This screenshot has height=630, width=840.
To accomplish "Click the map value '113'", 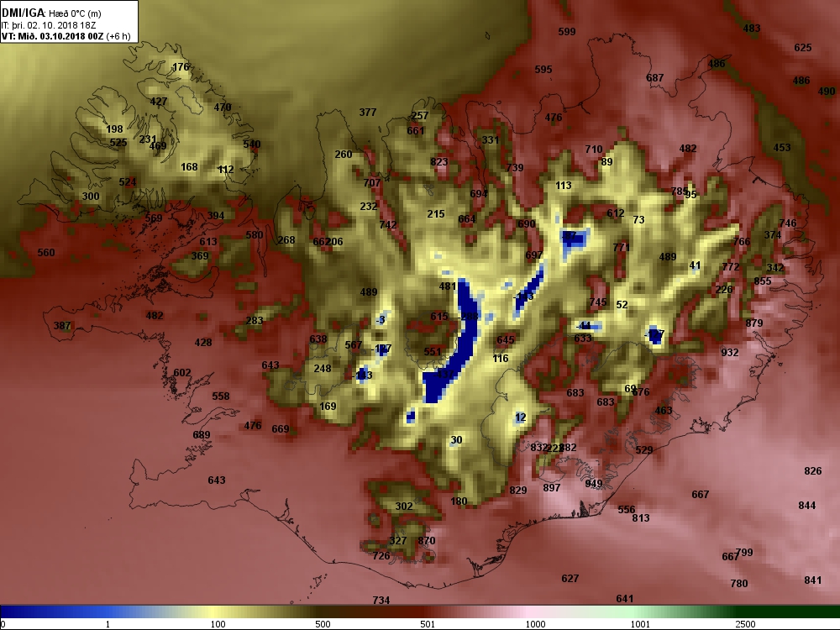I will 563,186.
